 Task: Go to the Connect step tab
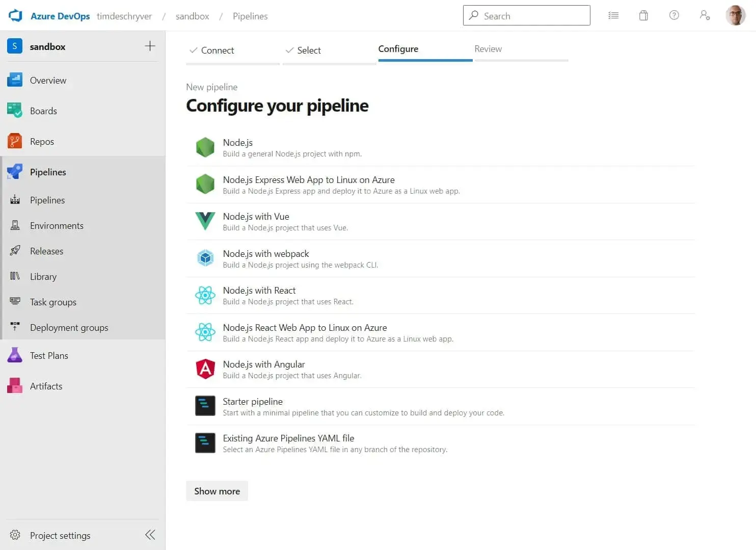tap(233, 50)
